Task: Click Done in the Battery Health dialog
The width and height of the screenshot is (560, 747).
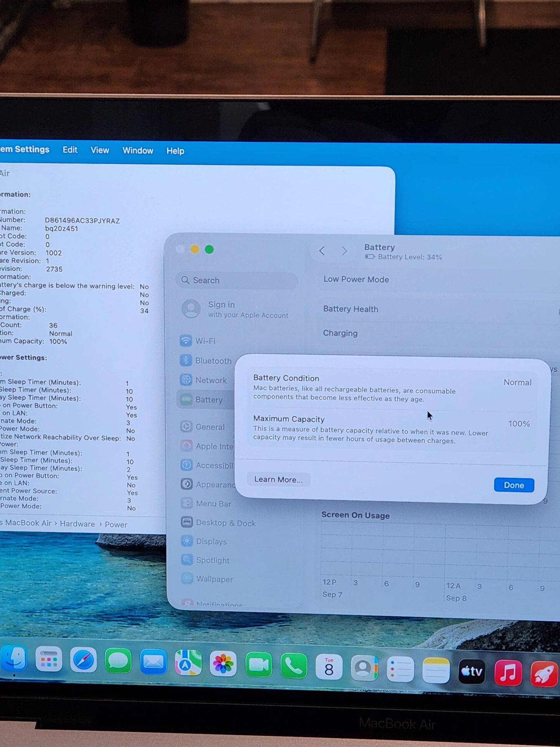Action: point(514,485)
